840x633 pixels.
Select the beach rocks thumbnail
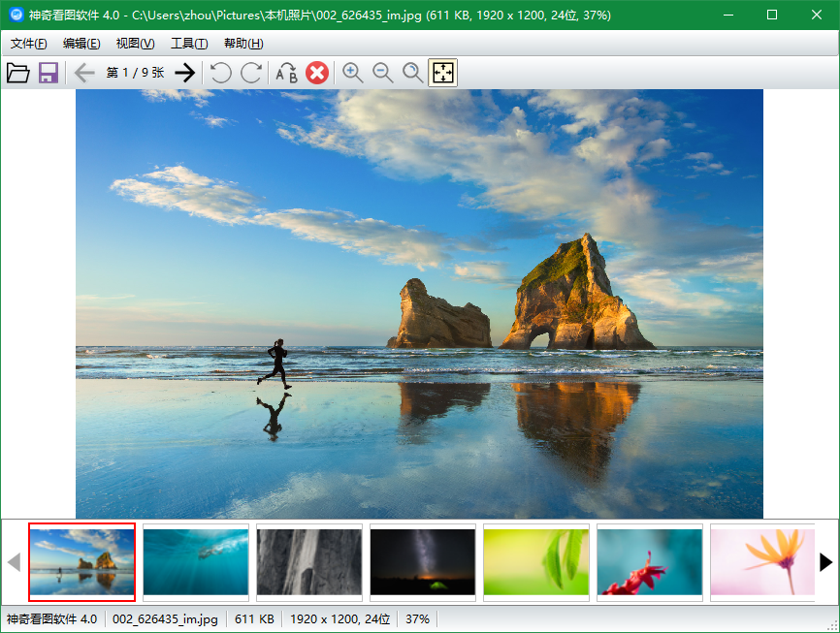[x=82, y=562]
